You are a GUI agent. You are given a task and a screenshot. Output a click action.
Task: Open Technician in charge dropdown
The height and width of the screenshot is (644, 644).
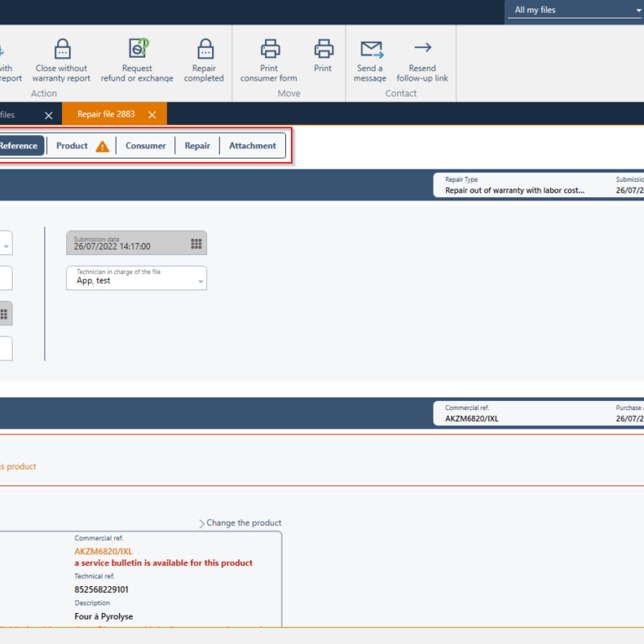point(200,282)
